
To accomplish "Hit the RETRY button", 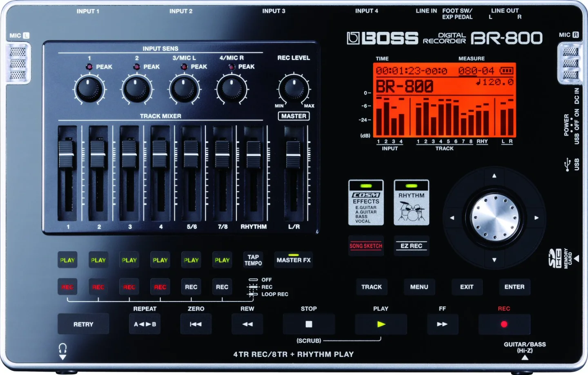I will 83,324.
